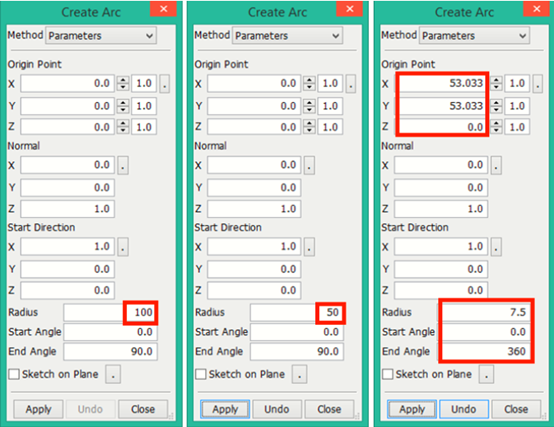Click Origin Point Z stepper in left dialog
Image resolution: width=554 pixels, height=427 pixels.
click(x=123, y=127)
